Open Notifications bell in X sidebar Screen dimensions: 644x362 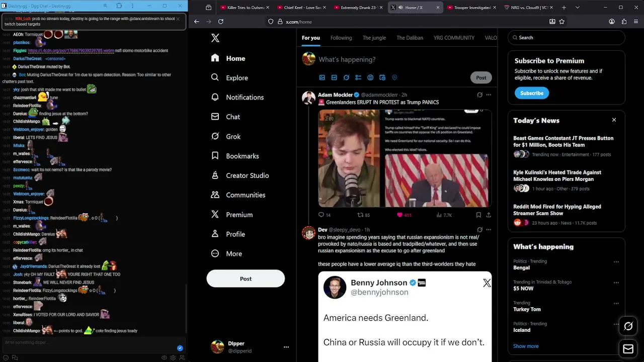tap(215, 97)
